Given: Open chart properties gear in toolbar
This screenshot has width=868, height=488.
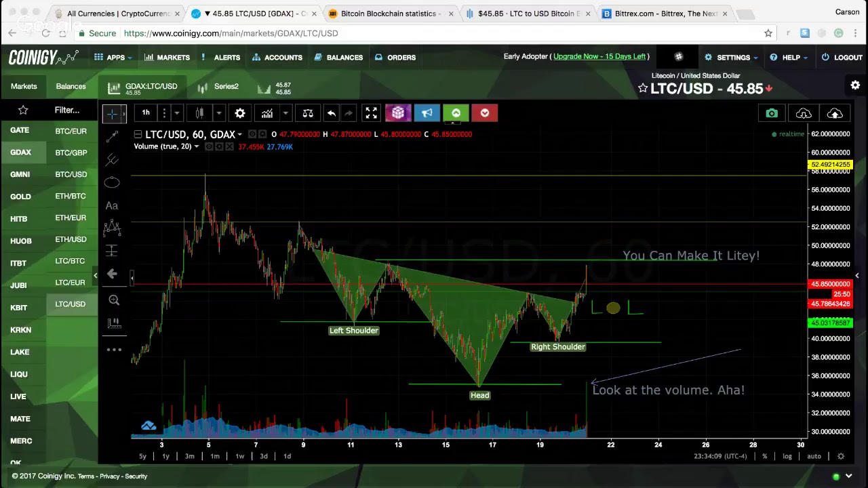Looking at the screenshot, I should pyautogui.click(x=240, y=113).
